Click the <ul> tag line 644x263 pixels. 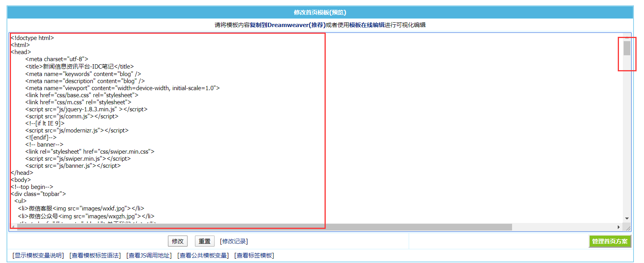(20, 201)
